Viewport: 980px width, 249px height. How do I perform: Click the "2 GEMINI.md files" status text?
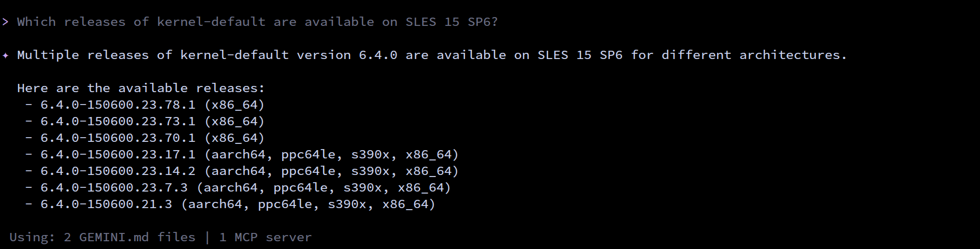tap(129, 237)
